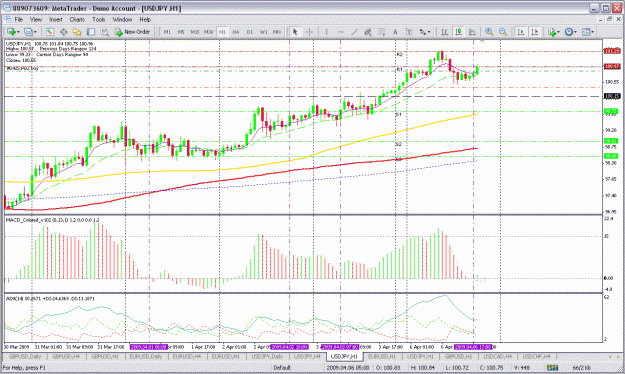Open the Strategy Tester magnifier icon
The width and height of the screenshot is (625, 374).
pyautogui.click(x=104, y=32)
